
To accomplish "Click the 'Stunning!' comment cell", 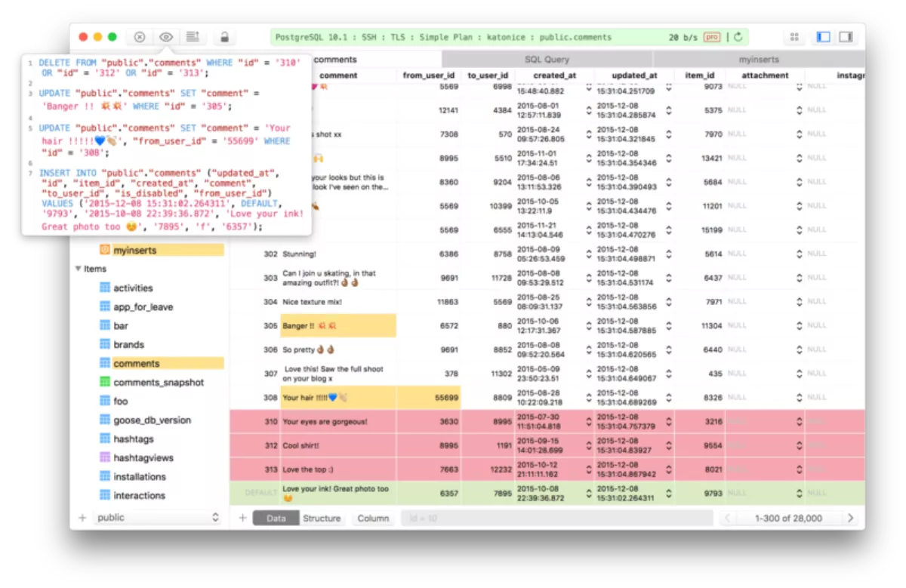I will coord(338,254).
